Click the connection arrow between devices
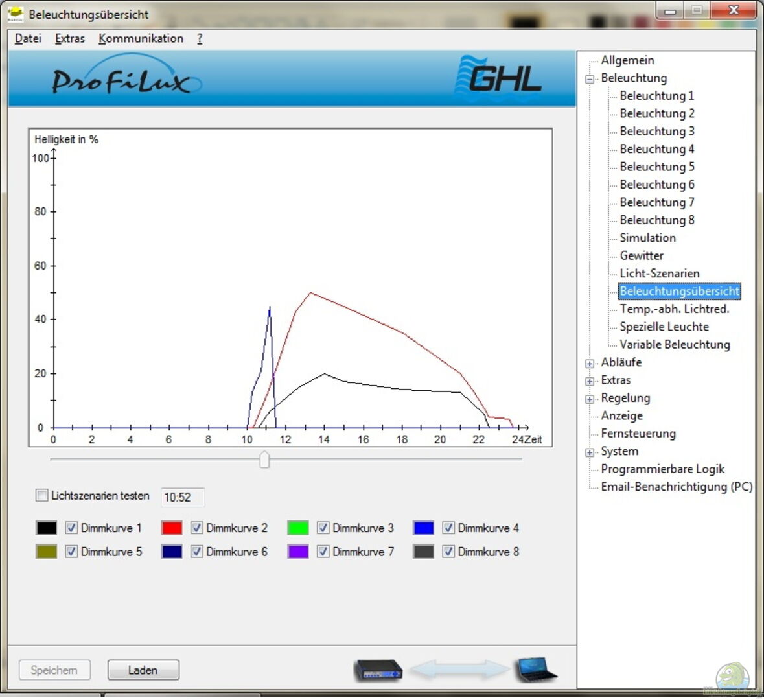 459,670
